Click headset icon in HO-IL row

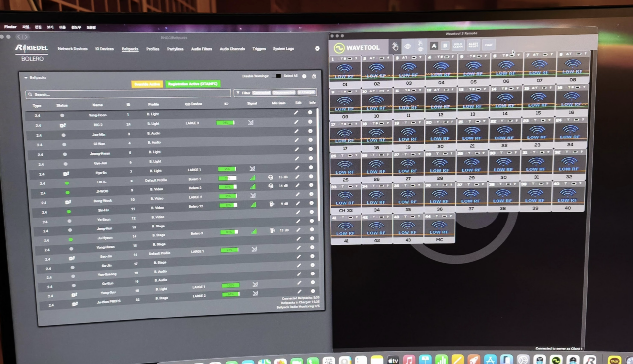click(x=271, y=177)
